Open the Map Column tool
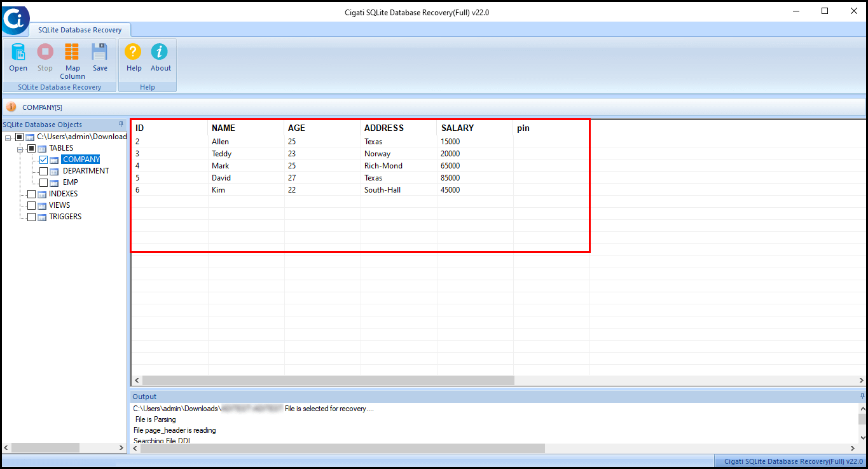 [72, 52]
